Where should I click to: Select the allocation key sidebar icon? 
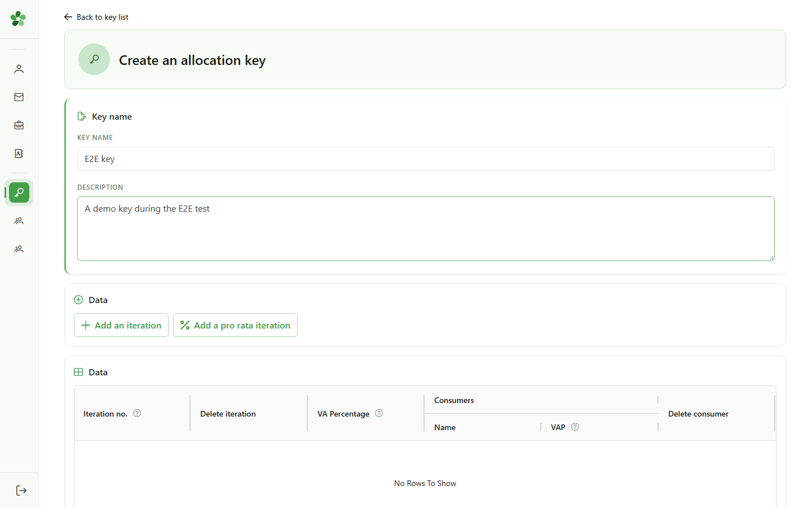(19, 192)
